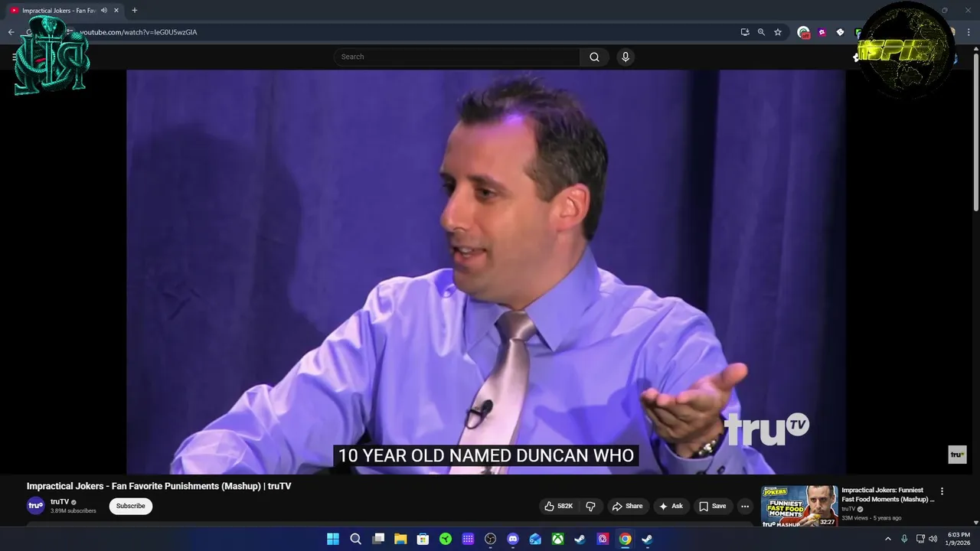Open the purple extension icon

[822, 32]
